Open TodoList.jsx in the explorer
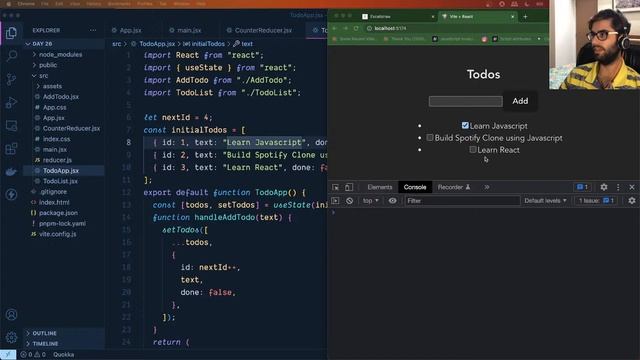Screen dimensions: 640x360 (60, 181)
